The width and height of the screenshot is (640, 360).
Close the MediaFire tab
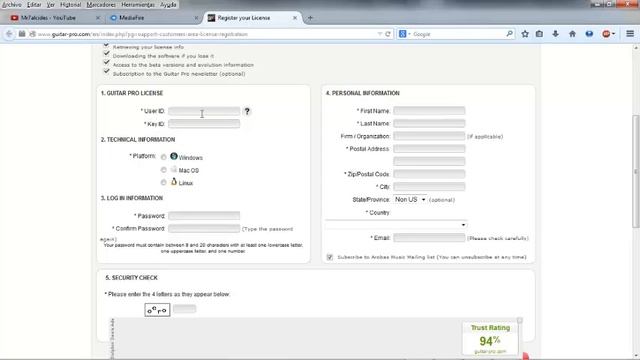tap(196, 18)
